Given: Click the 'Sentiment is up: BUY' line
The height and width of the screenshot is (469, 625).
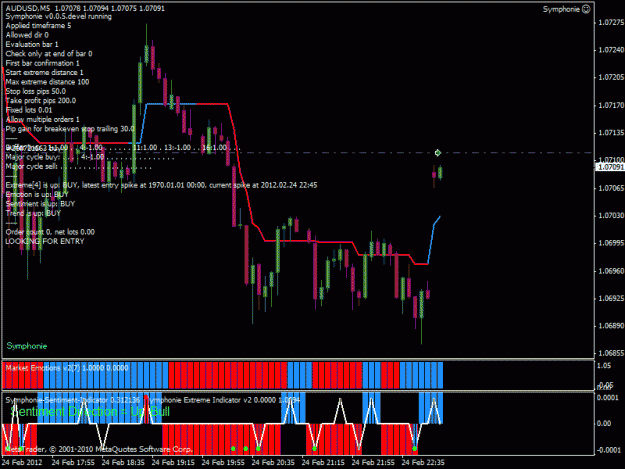Looking at the screenshot, I should pos(40,204).
